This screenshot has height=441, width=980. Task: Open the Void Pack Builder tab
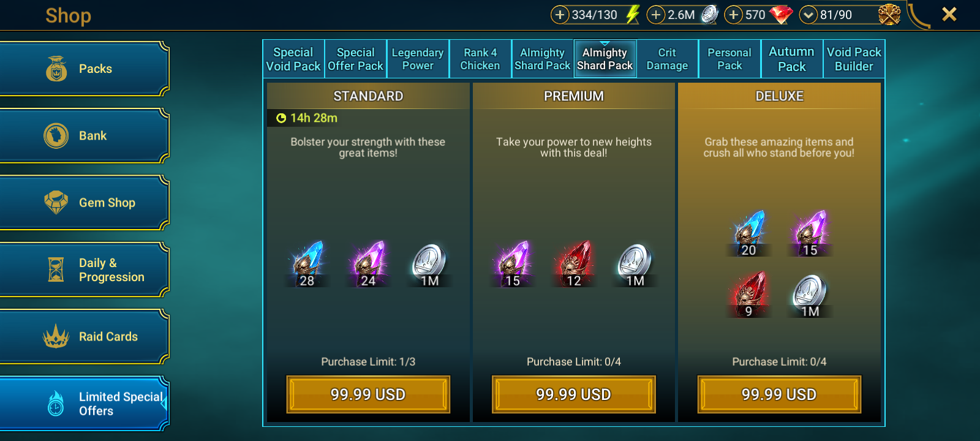point(854,59)
